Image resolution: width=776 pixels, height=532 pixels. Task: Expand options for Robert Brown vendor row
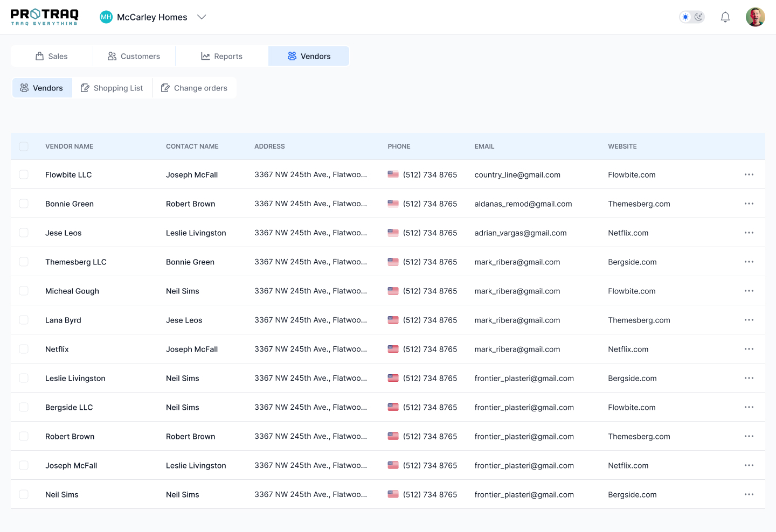coord(749,436)
